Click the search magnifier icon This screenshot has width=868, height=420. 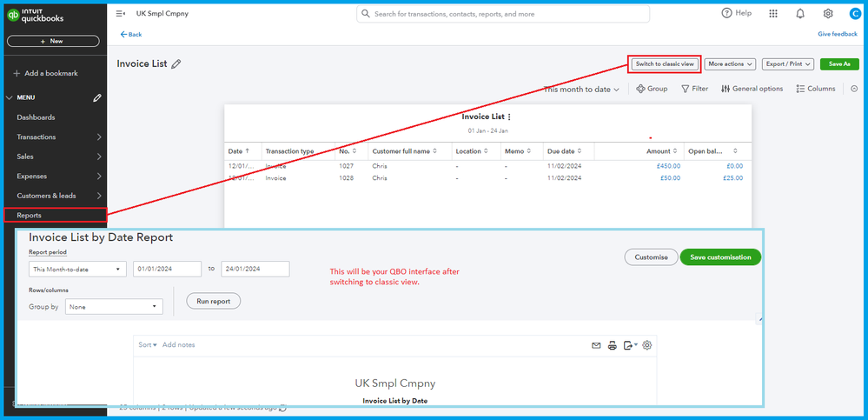pyautogui.click(x=365, y=14)
